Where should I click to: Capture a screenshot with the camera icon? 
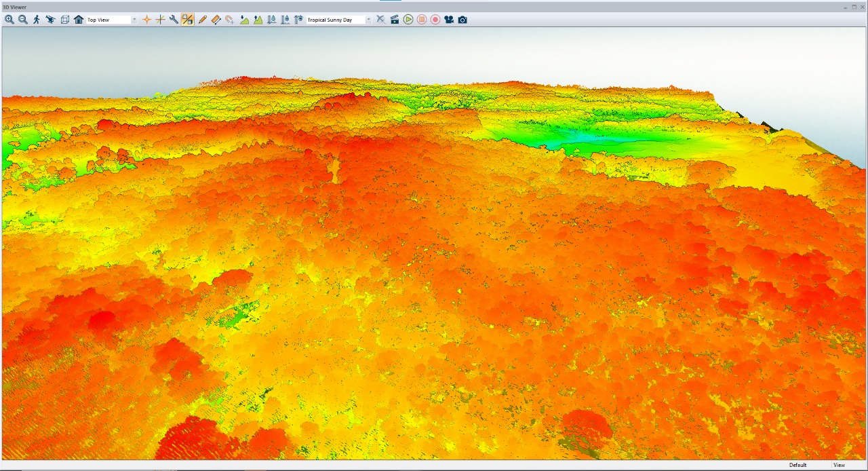[462, 20]
